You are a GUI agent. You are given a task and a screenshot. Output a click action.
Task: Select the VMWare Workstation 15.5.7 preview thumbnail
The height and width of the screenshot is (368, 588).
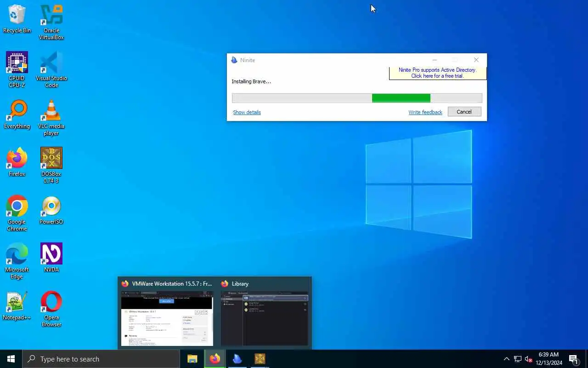(167, 318)
